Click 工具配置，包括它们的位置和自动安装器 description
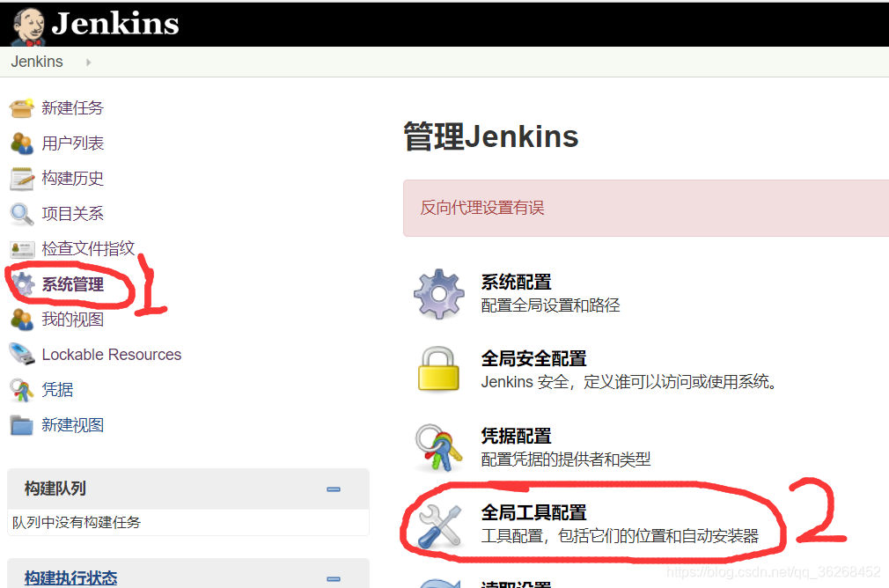Image resolution: width=889 pixels, height=588 pixels. click(620, 536)
